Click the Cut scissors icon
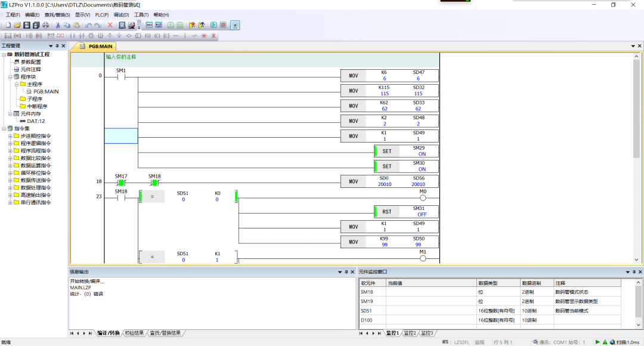The width and height of the screenshot is (644, 346). [58, 25]
